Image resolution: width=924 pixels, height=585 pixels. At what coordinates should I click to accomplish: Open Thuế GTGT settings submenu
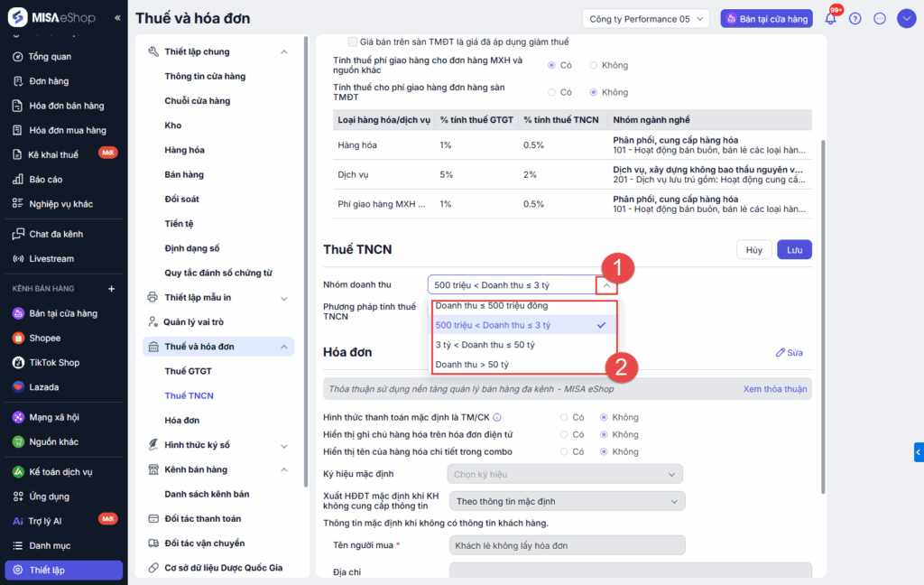tap(188, 371)
